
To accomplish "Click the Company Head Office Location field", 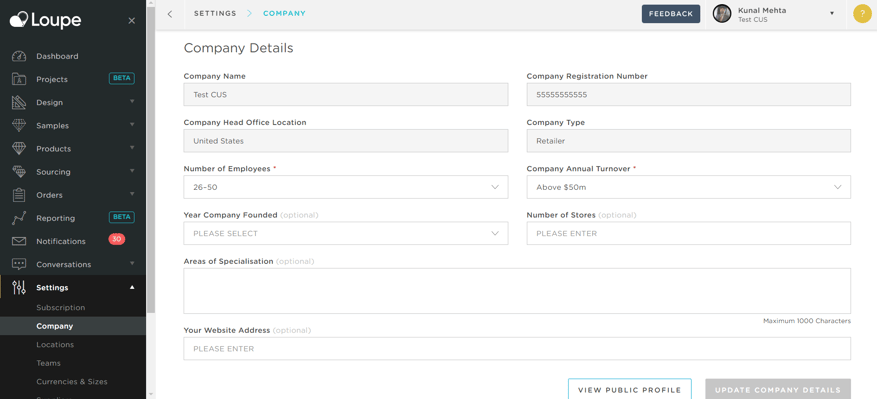I will click(346, 141).
